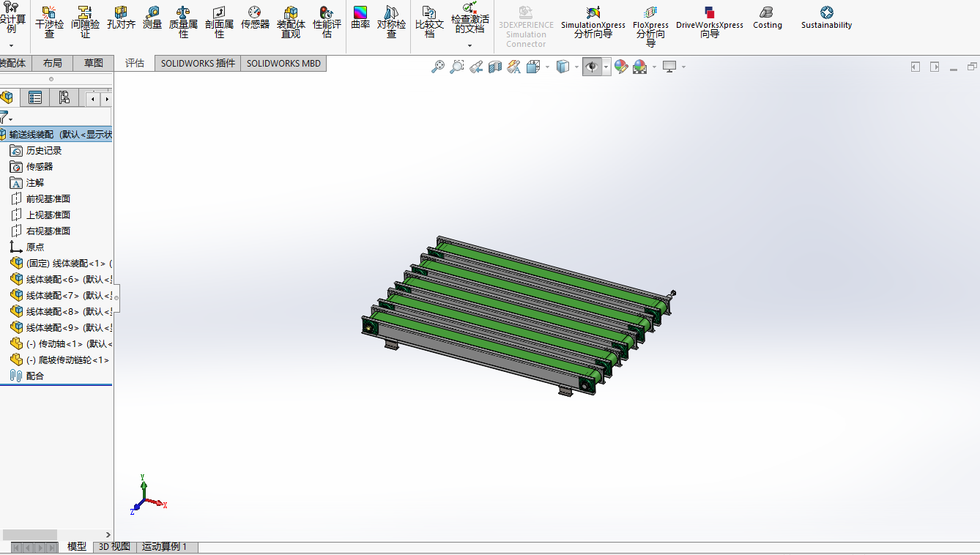The width and height of the screenshot is (980, 555).
Task: Select the 测量 measure tool
Action: coord(152,18)
